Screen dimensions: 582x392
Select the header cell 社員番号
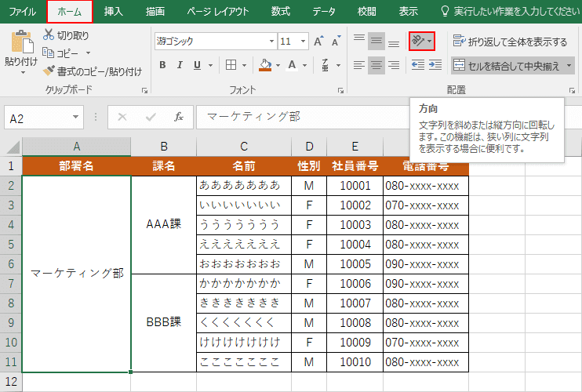[x=355, y=165]
